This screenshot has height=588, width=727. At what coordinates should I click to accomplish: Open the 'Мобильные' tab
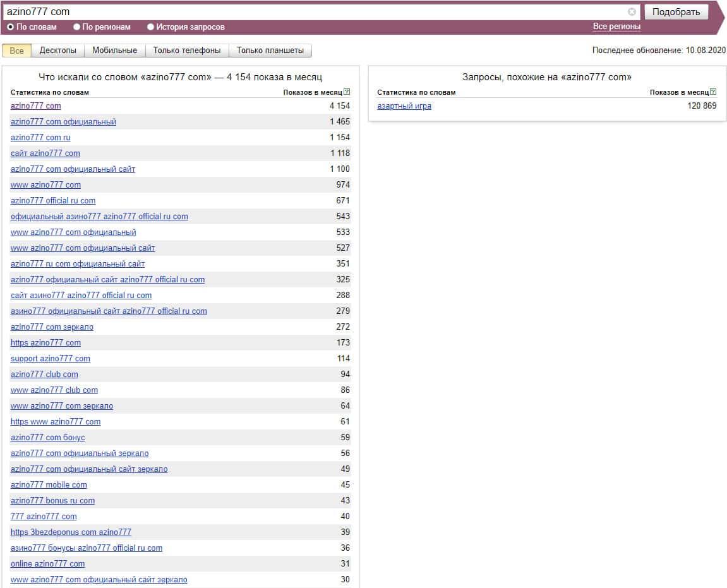tap(114, 51)
